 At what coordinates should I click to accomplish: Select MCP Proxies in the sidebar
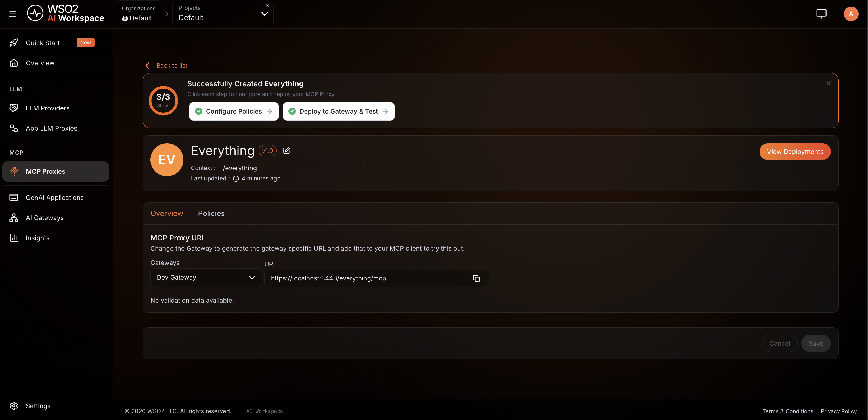coord(56,171)
